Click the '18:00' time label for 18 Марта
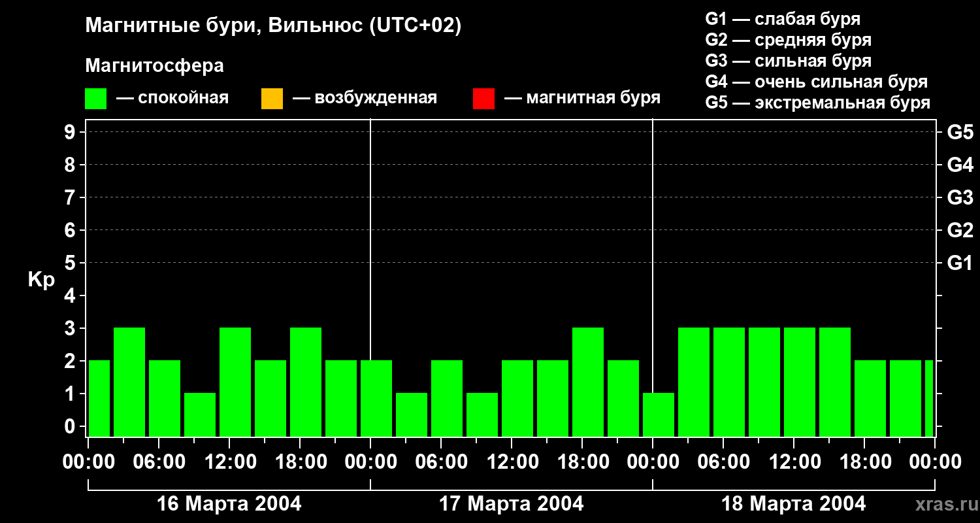 (864, 462)
